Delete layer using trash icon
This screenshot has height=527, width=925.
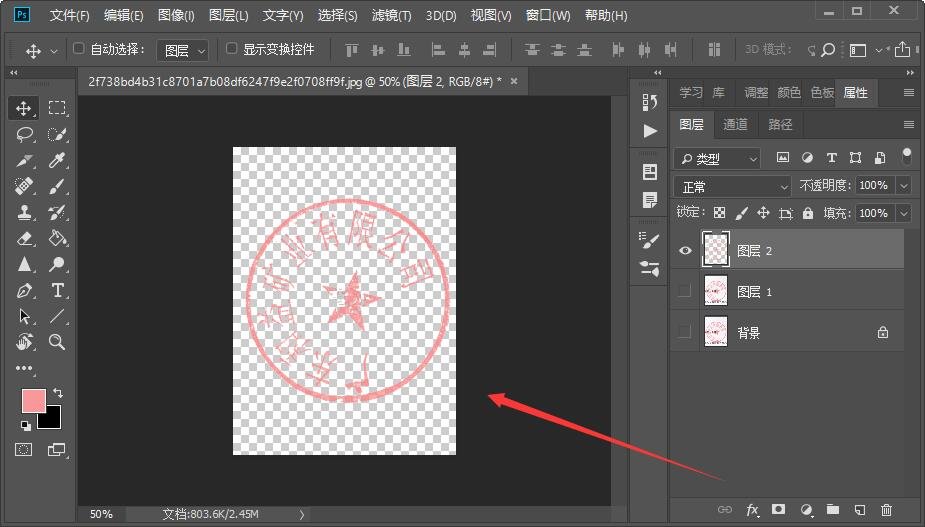(886, 510)
